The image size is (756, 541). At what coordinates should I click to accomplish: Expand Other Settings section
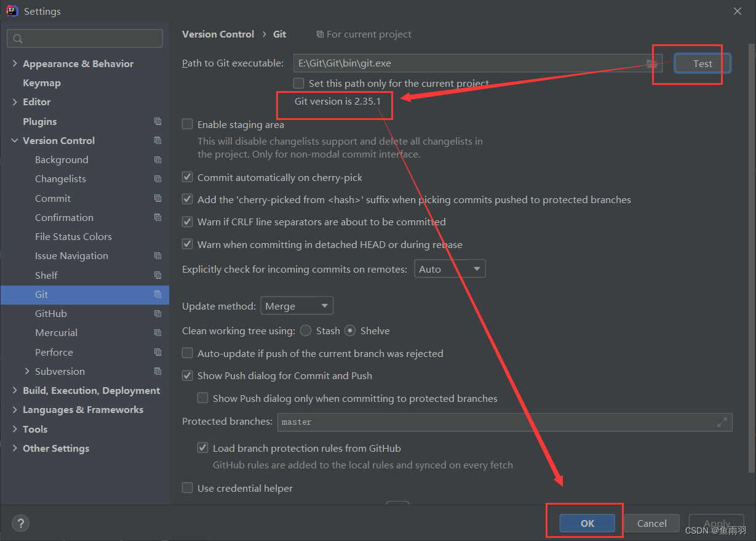tap(15, 449)
